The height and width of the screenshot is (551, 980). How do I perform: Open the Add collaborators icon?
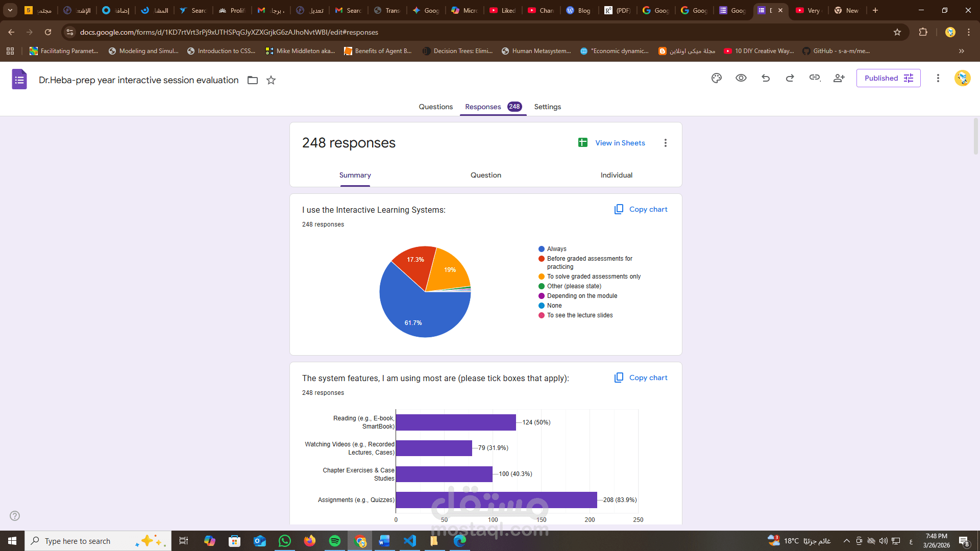[x=839, y=78]
